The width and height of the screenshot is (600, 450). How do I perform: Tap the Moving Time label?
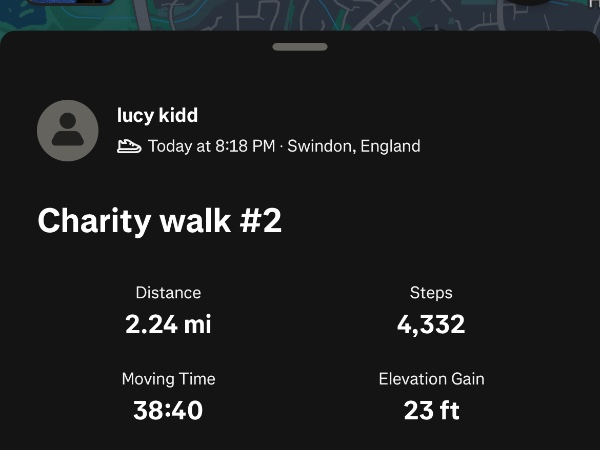168,379
